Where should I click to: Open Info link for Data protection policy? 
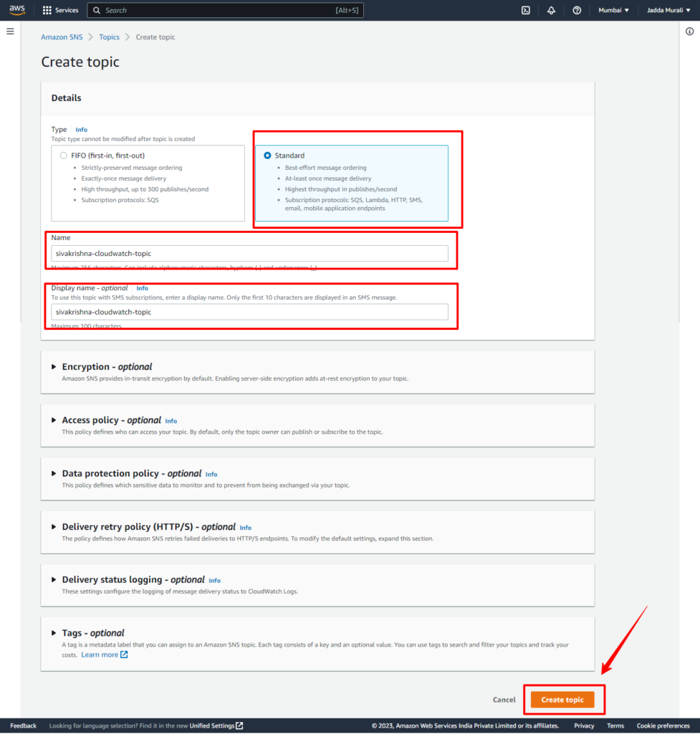pos(211,475)
